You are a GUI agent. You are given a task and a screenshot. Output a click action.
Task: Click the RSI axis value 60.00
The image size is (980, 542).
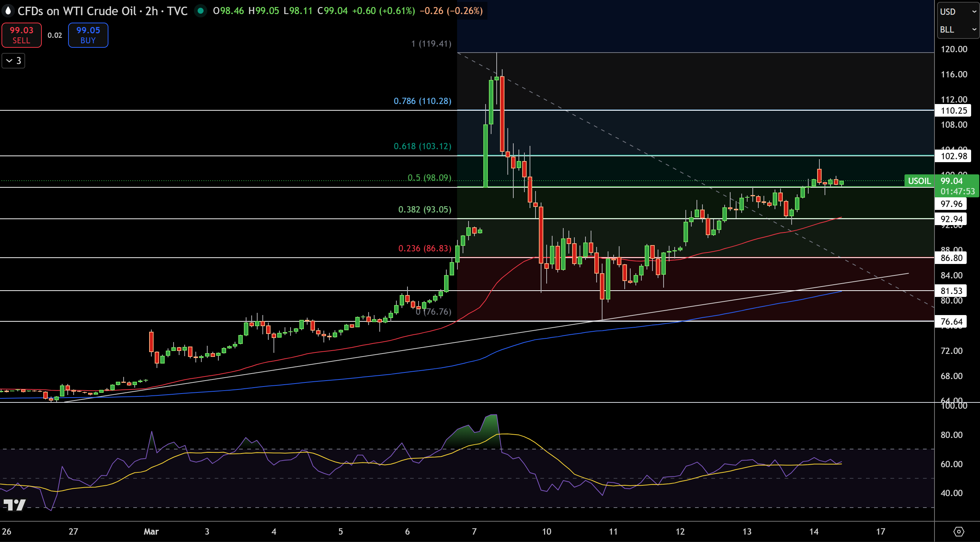[x=952, y=464]
